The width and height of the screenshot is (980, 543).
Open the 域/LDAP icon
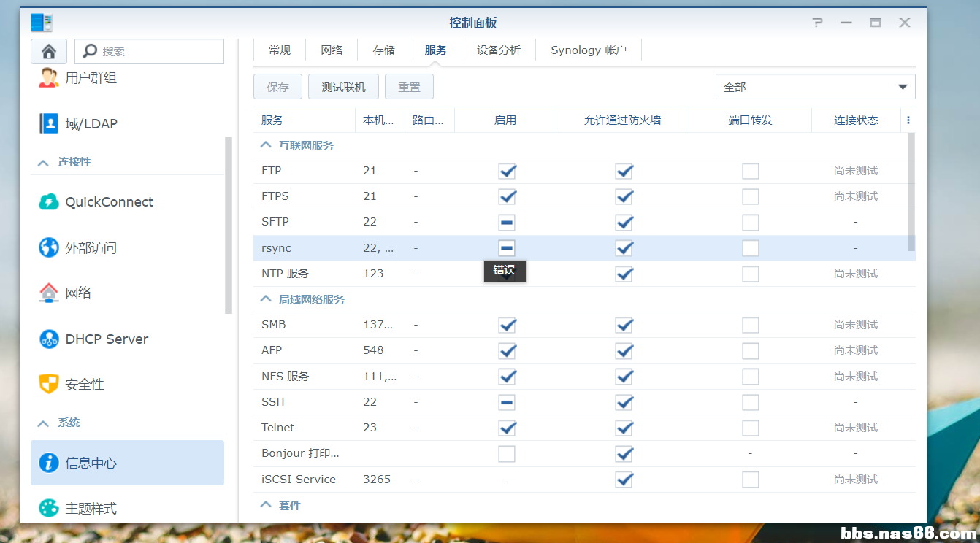(x=49, y=123)
